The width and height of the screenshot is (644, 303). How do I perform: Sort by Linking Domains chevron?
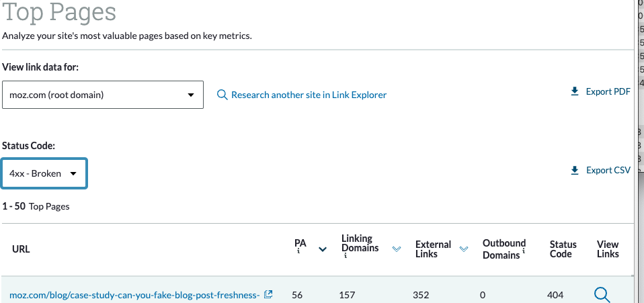tap(397, 249)
